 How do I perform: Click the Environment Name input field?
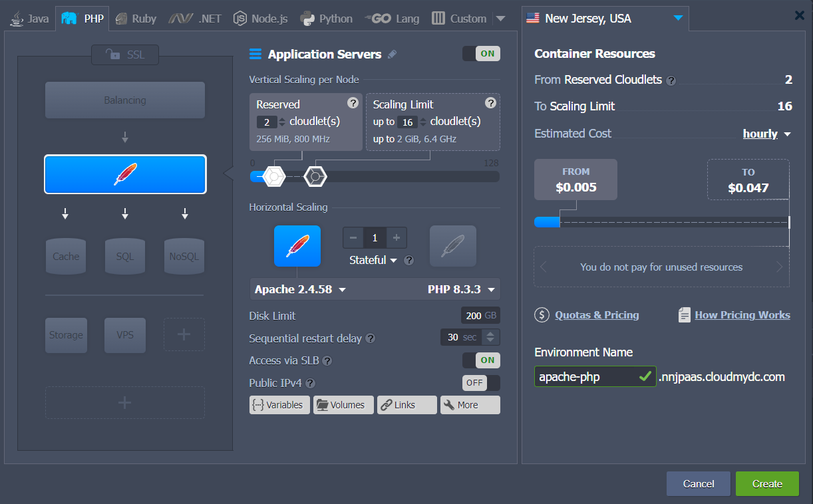[595, 376]
